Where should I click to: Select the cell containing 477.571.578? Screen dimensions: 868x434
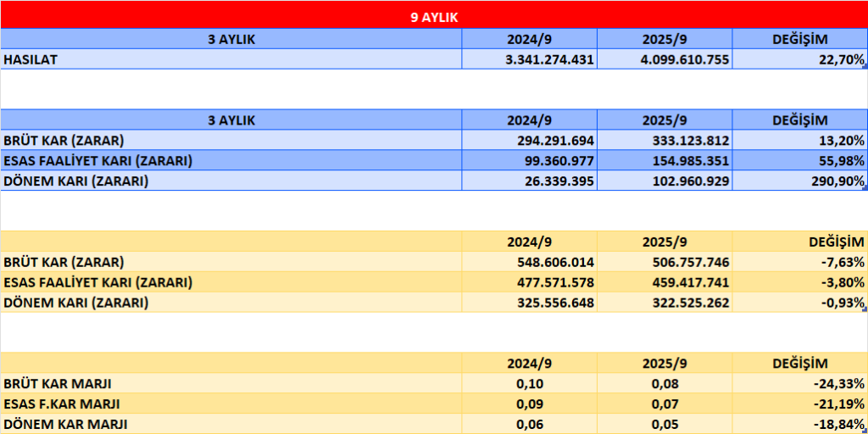tap(529, 281)
